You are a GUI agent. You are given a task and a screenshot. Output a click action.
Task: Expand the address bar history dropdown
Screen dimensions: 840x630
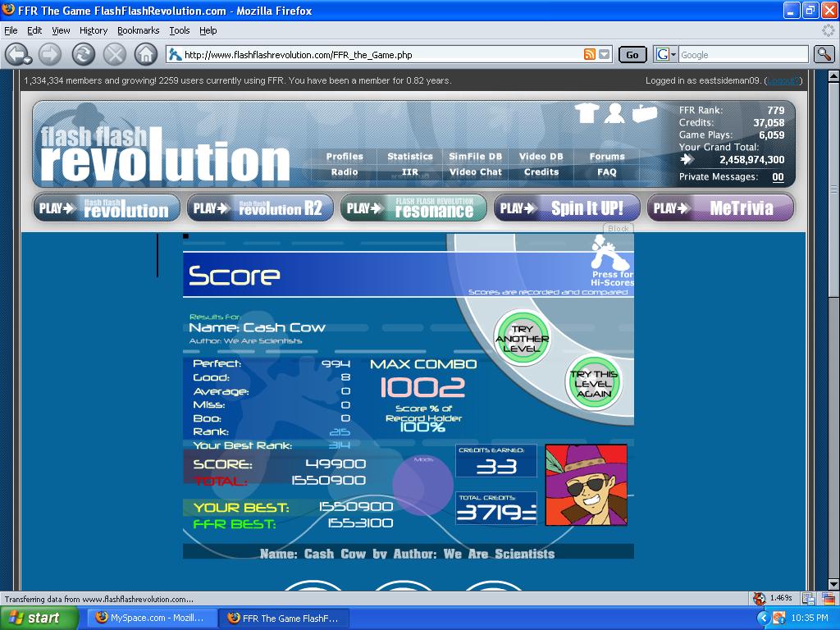coord(605,54)
